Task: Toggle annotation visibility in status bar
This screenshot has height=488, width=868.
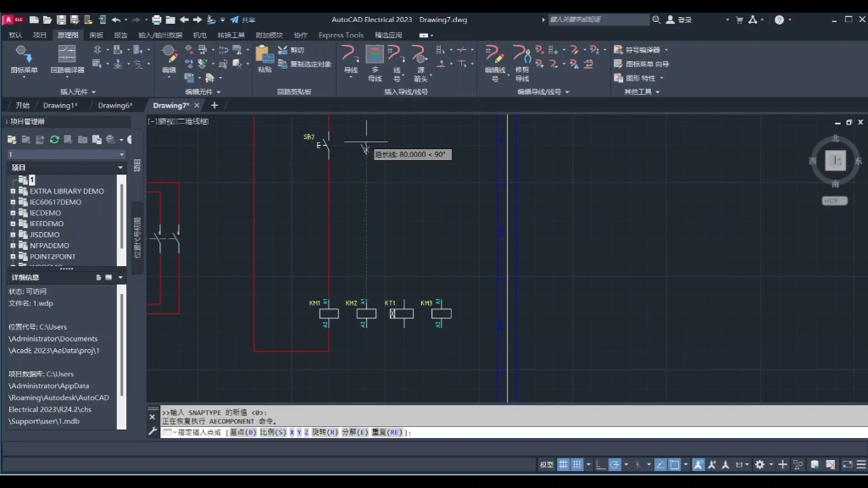Action: 698,465
